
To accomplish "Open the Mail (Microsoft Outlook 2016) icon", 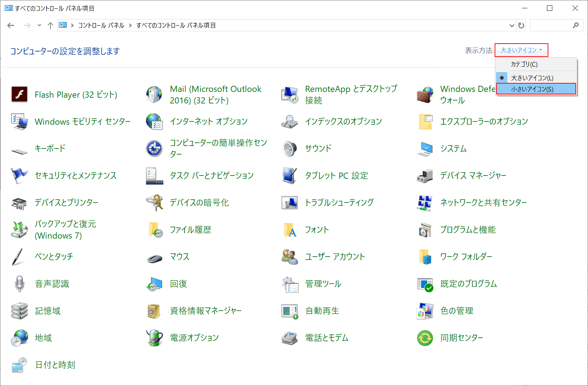I will coord(154,94).
